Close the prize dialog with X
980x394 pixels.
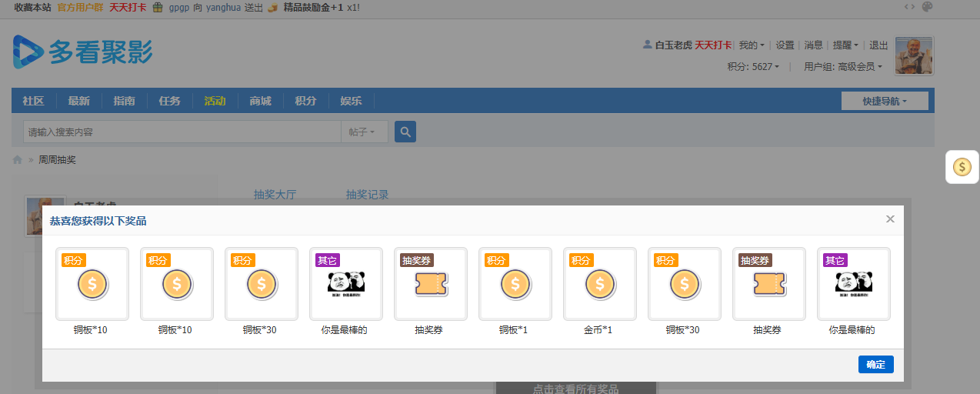pyautogui.click(x=890, y=219)
